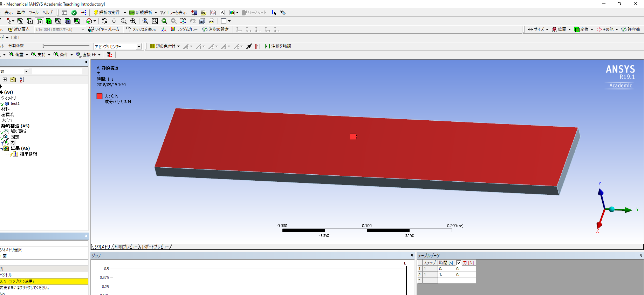This screenshot has width=644, height=295.
Task: Select the body selection filter icon
Action: tap(49, 21)
